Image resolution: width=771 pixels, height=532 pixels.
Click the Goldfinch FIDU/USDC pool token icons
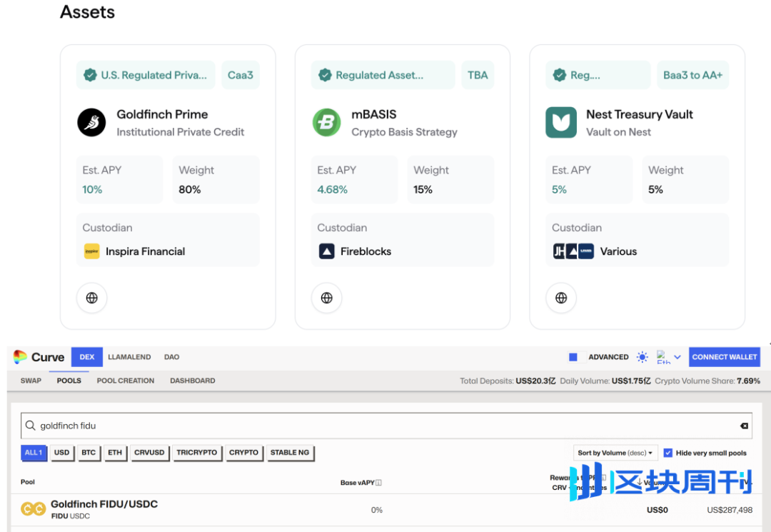(34, 509)
